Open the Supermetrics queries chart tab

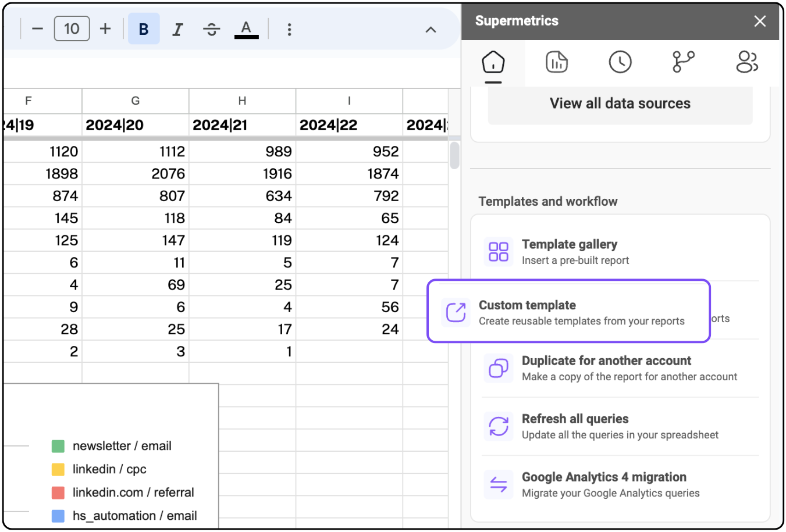(x=557, y=62)
